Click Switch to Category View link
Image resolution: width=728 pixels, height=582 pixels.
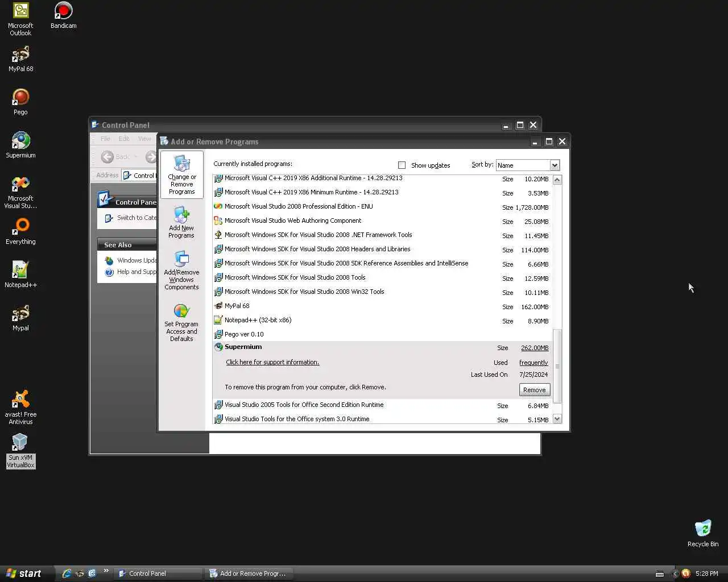pyautogui.click(x=136, y=218)
